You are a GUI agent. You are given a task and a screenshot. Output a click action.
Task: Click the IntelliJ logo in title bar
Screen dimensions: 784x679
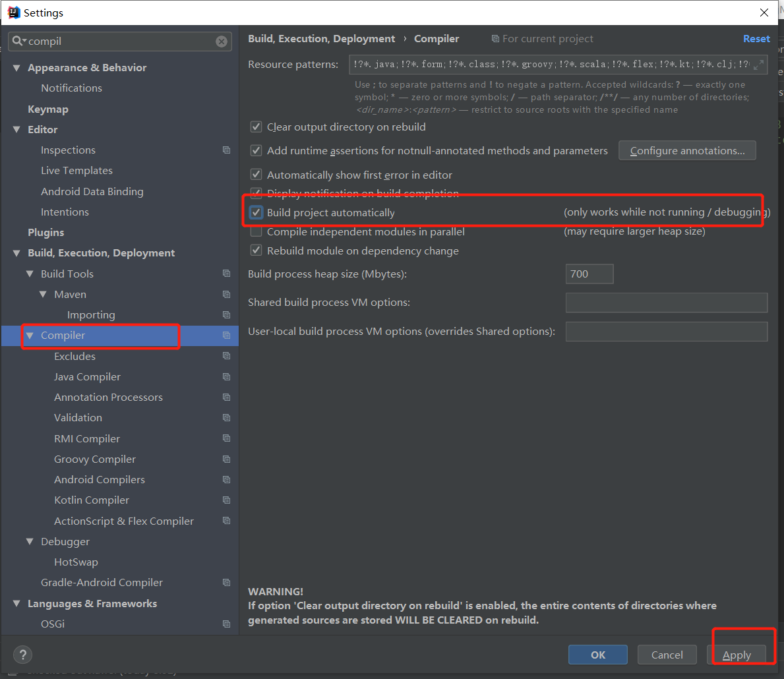[13, 13]
